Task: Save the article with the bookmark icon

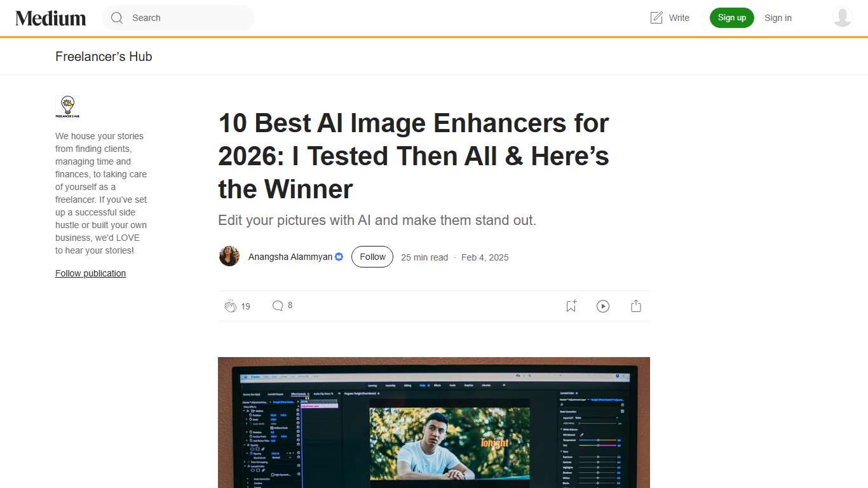Action: coord(570,306)
